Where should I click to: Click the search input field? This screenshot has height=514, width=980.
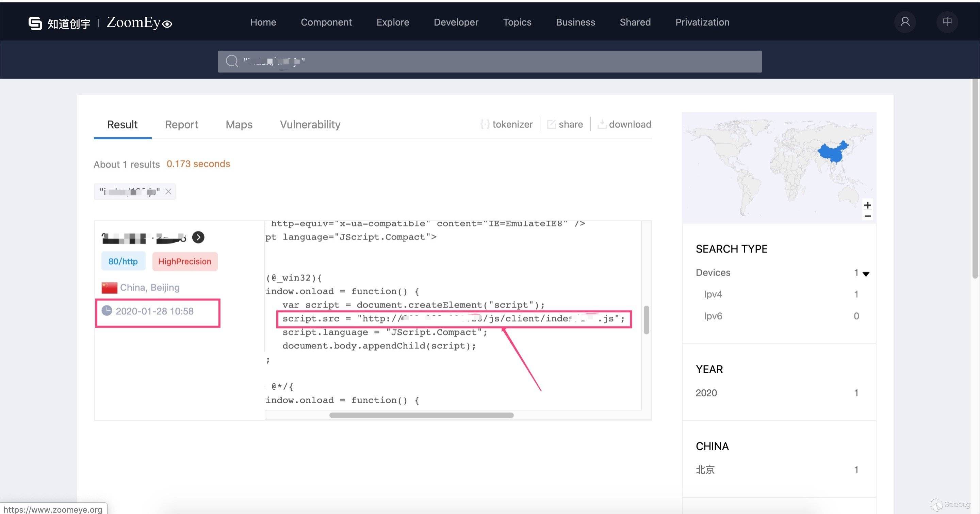pyautogui.click(x=490, y=61)
